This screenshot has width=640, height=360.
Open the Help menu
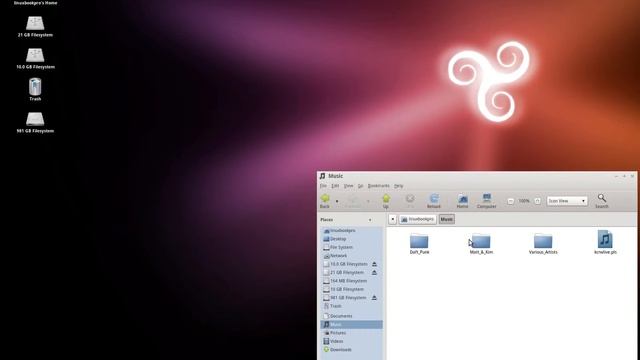tap(399, 186)
